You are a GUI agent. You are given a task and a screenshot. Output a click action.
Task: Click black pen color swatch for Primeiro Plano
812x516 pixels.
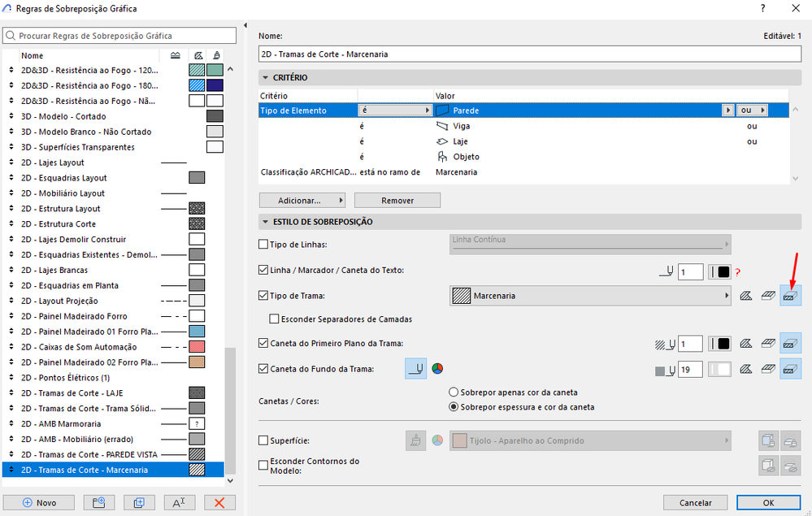(720, 344)
